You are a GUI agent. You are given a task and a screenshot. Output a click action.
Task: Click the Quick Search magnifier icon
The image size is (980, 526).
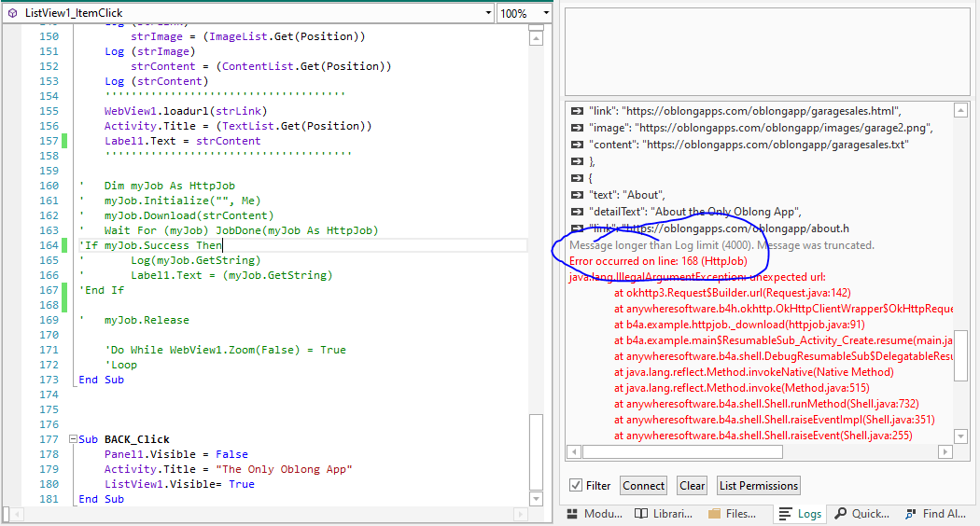[841, 514]
